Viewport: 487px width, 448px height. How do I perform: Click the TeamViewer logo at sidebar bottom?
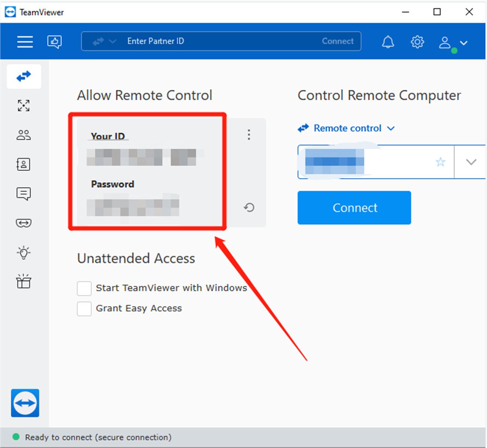point(25,403)
